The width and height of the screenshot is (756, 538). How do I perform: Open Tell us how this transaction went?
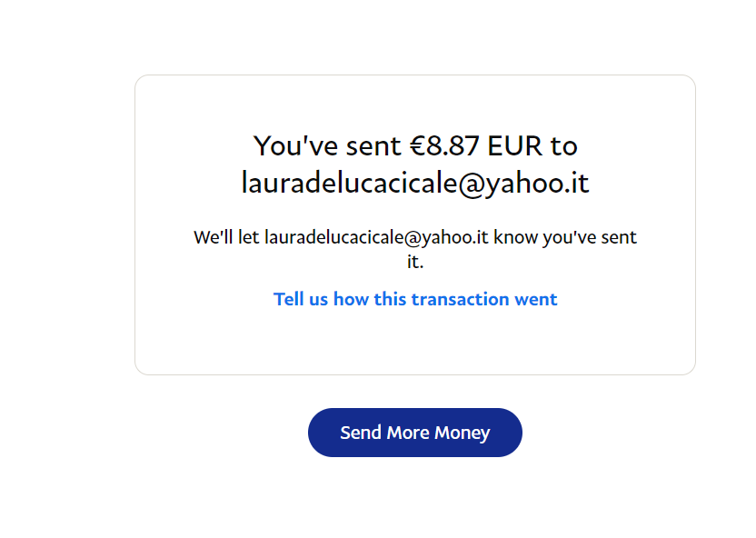(415, 299)
